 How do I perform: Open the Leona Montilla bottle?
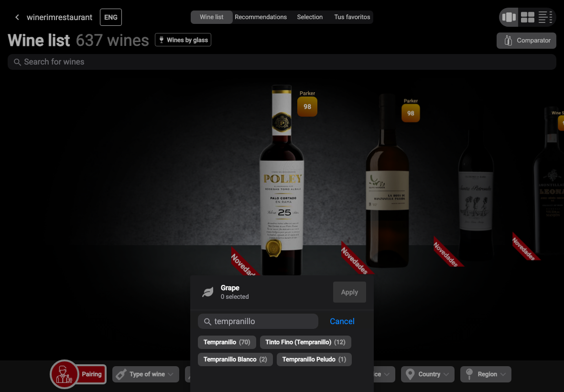coord(549,182)
